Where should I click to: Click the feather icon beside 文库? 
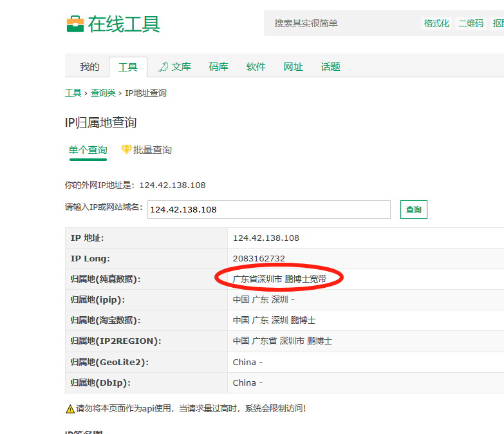pos(163,67)
